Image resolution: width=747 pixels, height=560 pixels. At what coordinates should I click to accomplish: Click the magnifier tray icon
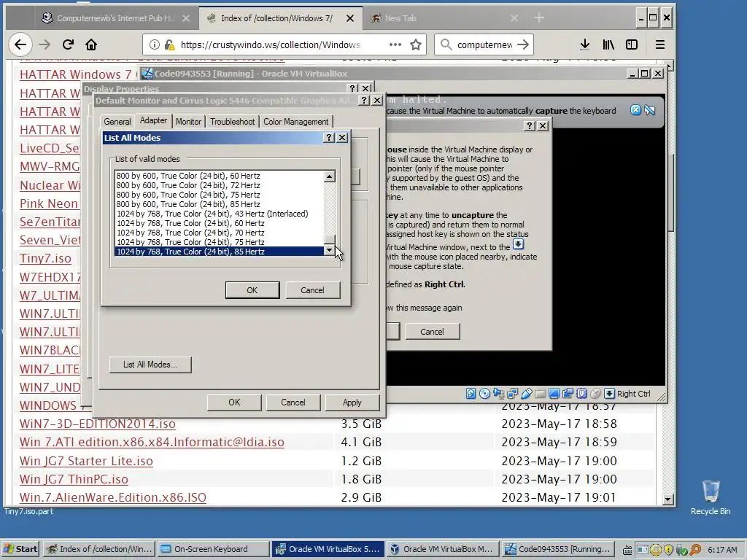[x=695, y=550]
